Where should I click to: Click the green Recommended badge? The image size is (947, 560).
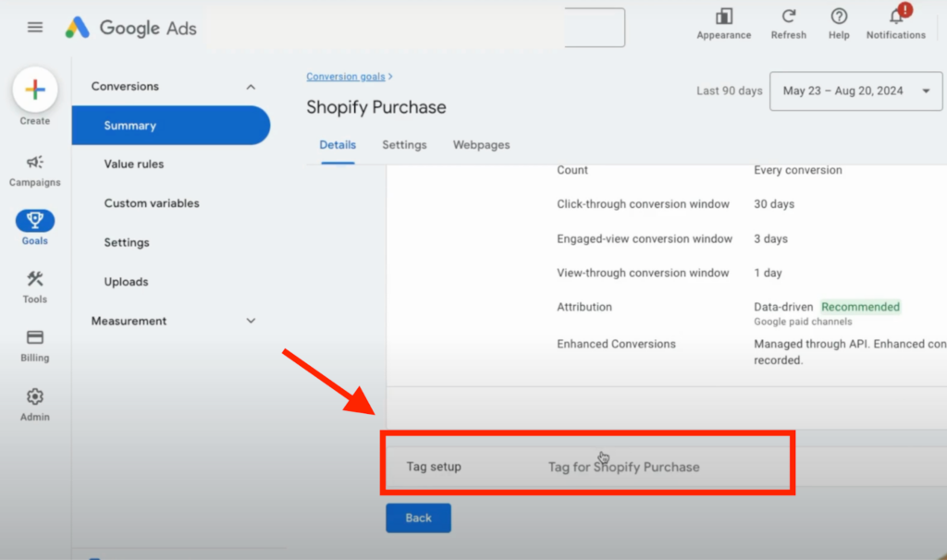pos(860,307)
